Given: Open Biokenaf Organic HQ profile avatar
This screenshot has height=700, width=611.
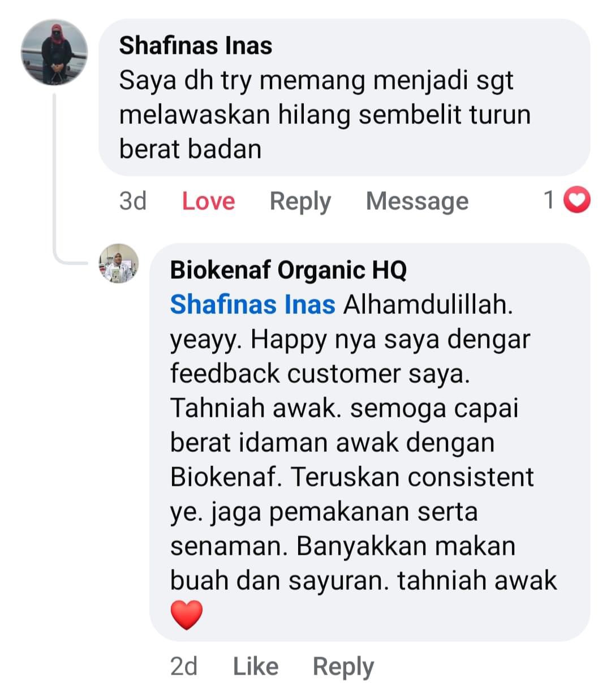Looking at the screenshot, I should tap(119, 263).
